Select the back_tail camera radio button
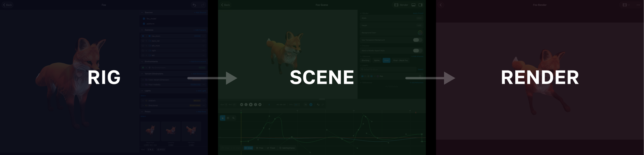 (143, 41)
